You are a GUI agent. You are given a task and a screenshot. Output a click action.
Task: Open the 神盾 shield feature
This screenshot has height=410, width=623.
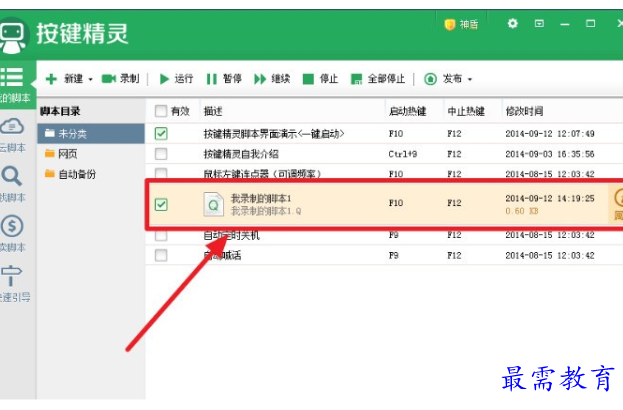pos(461,25)
